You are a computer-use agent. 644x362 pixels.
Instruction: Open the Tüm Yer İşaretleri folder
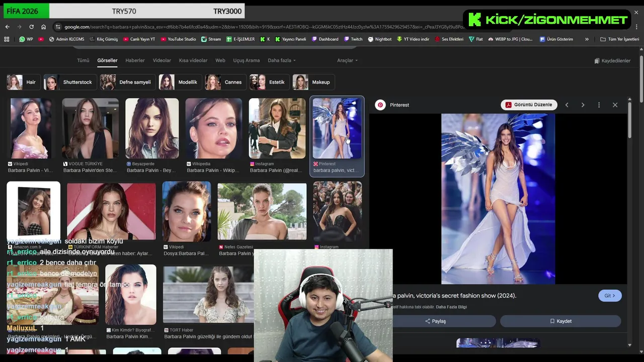(x=620, y=39)
